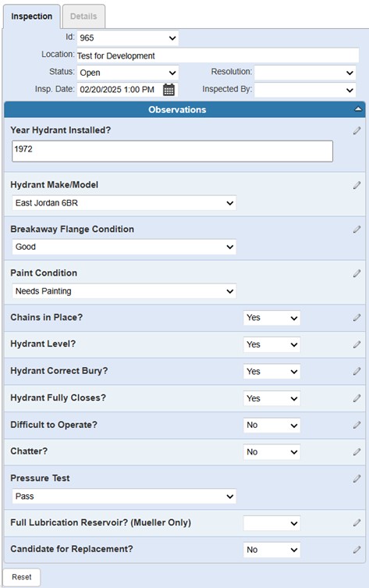
Task: Open the Chatter? No dropdown
Action: [271, 452]
